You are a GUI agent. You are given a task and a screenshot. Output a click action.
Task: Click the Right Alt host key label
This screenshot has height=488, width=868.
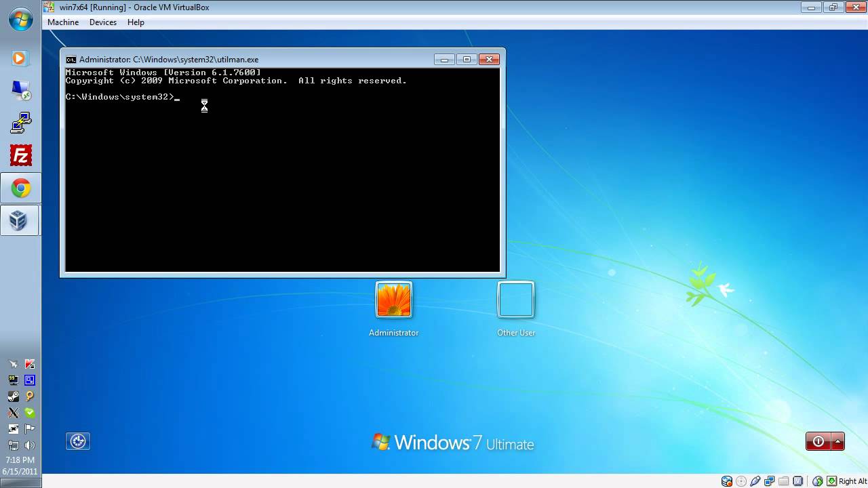853,481
